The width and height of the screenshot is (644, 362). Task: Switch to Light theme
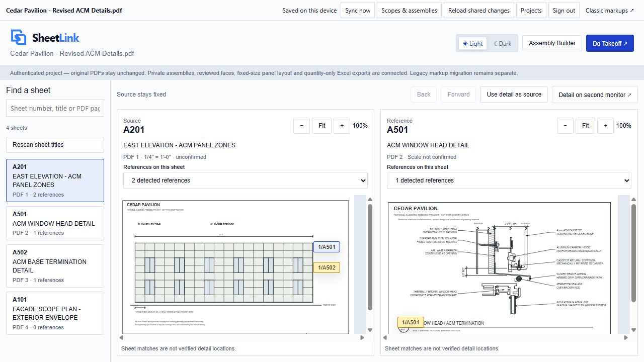click(x=473, y=44)
